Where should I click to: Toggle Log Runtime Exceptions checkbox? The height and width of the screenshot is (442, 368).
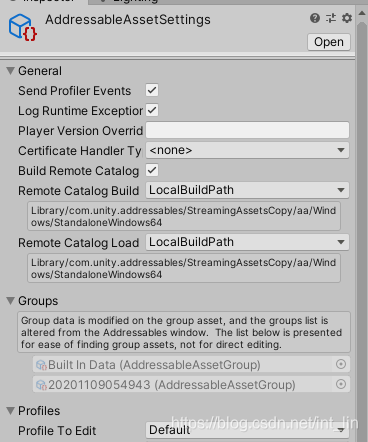152,110
